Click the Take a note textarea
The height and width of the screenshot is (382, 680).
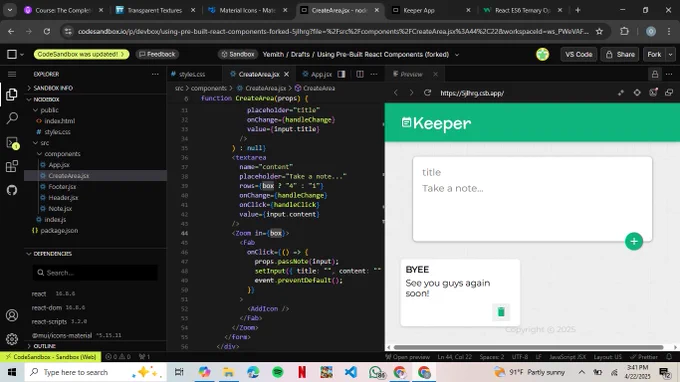click(x=532, y=208)
